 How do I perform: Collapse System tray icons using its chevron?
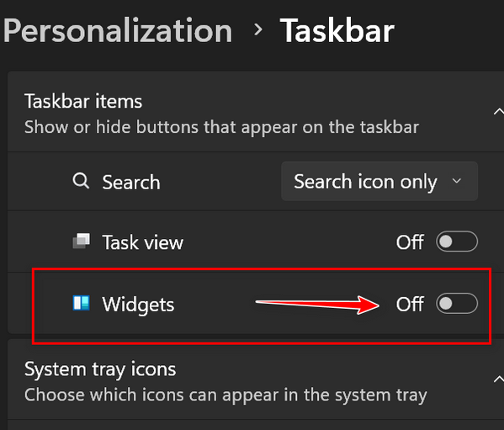(x=498, y=380)
